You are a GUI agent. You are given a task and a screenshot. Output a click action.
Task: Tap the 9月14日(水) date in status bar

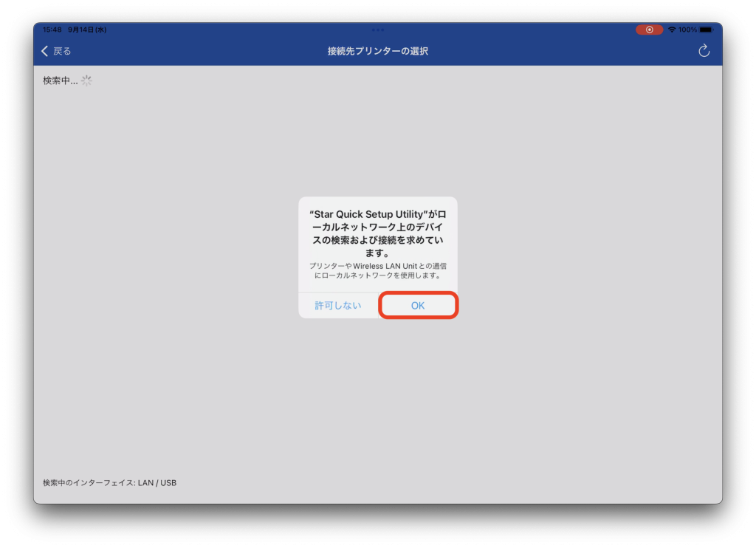(87, 30)
